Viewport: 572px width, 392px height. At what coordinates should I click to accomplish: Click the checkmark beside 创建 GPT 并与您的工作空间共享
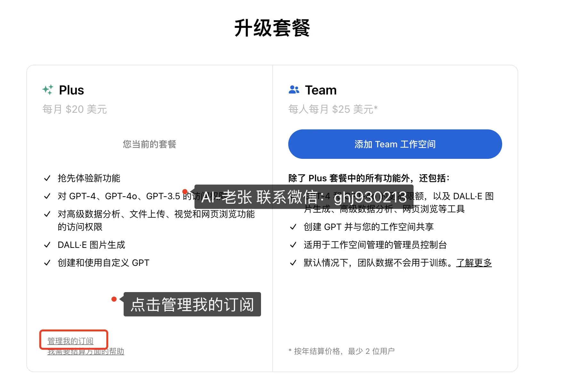293,227
